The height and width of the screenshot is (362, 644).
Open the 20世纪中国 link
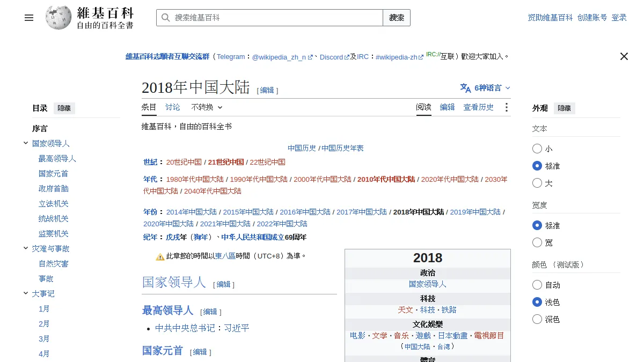coord(184,162)
